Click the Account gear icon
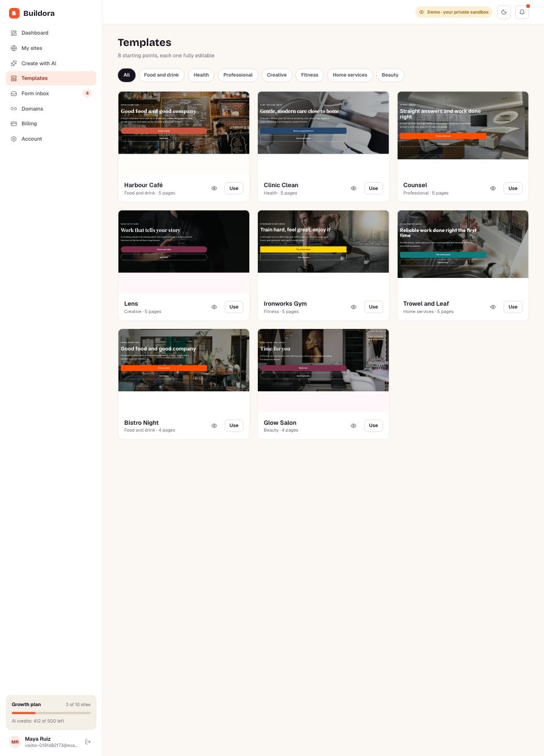 click(14, 139)
